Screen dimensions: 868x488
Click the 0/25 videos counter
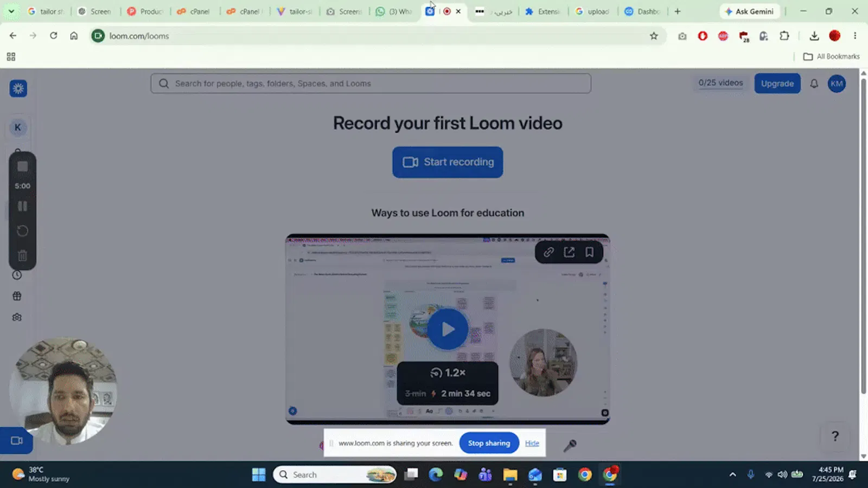[x=720, y=83]
